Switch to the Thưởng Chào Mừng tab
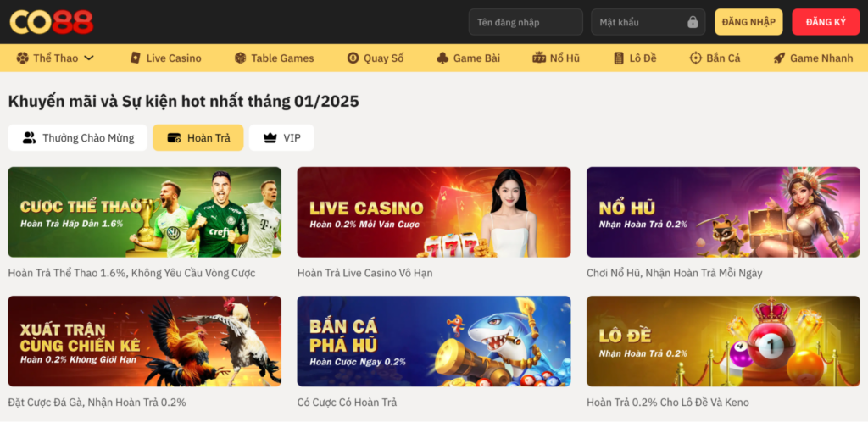 [x=77, y=138]
